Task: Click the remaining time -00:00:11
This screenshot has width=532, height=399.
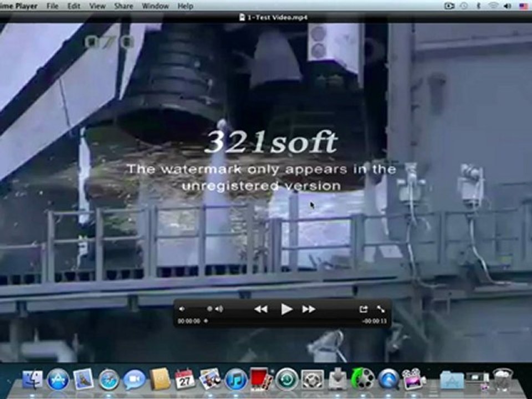Action: (x=374, y=321)
